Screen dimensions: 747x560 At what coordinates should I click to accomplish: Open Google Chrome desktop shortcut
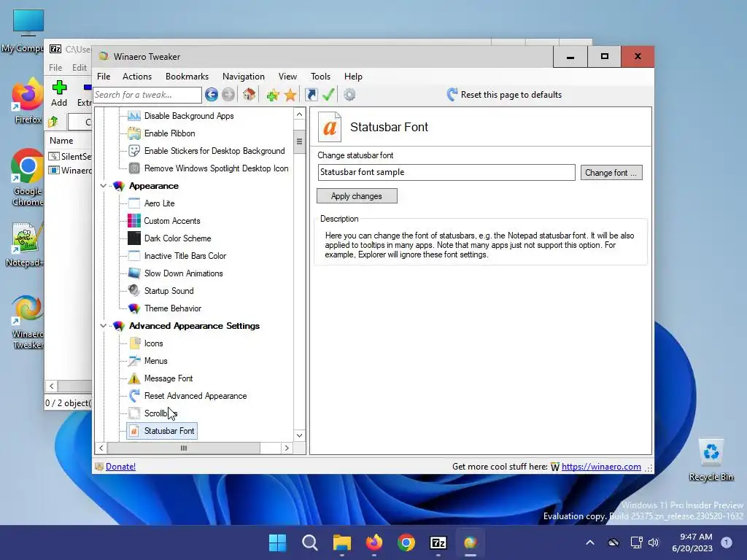27,177
